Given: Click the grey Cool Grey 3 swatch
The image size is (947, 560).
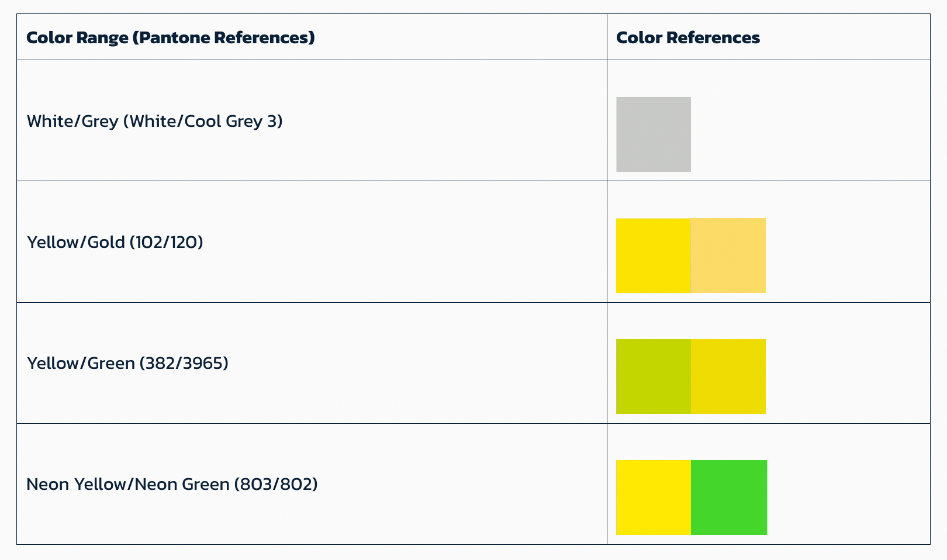Looking at the screenshot, I should 653,134.
